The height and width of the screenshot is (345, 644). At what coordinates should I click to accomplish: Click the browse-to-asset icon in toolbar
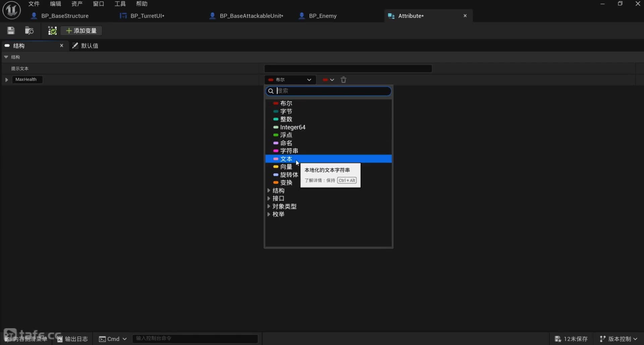(x=30, y=31)
